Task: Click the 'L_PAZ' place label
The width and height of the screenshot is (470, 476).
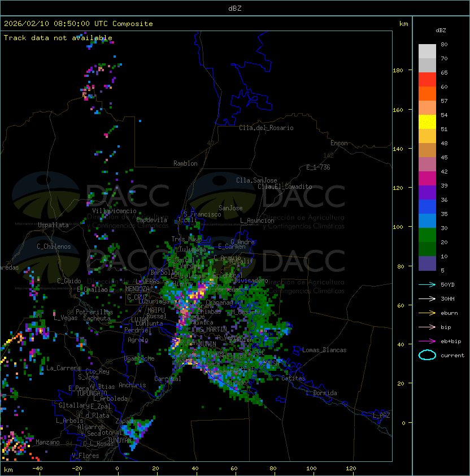Action: pos(382,416)
